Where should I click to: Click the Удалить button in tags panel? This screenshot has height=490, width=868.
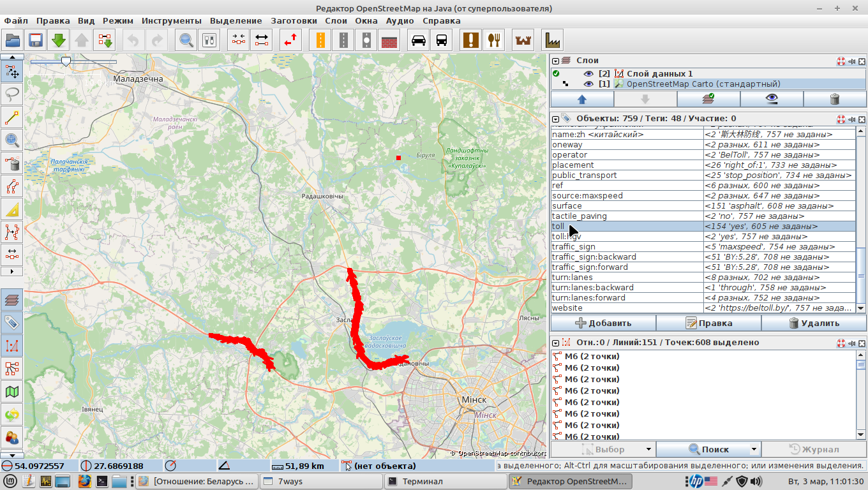click(x=813, y=323)
